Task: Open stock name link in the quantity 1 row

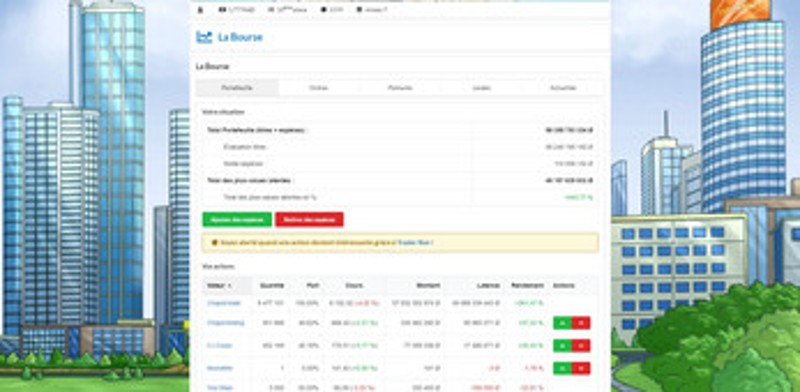Action: 220,368
